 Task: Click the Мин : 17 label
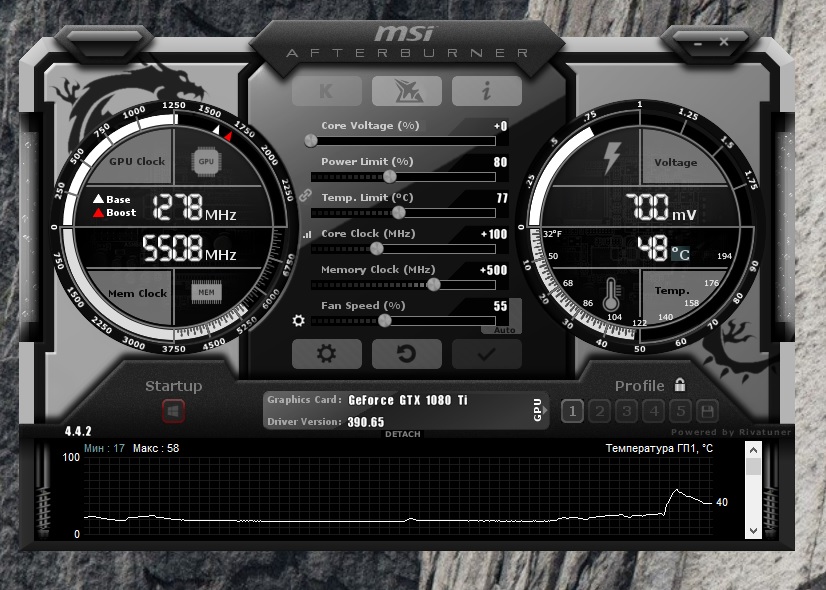pos(104,448)
